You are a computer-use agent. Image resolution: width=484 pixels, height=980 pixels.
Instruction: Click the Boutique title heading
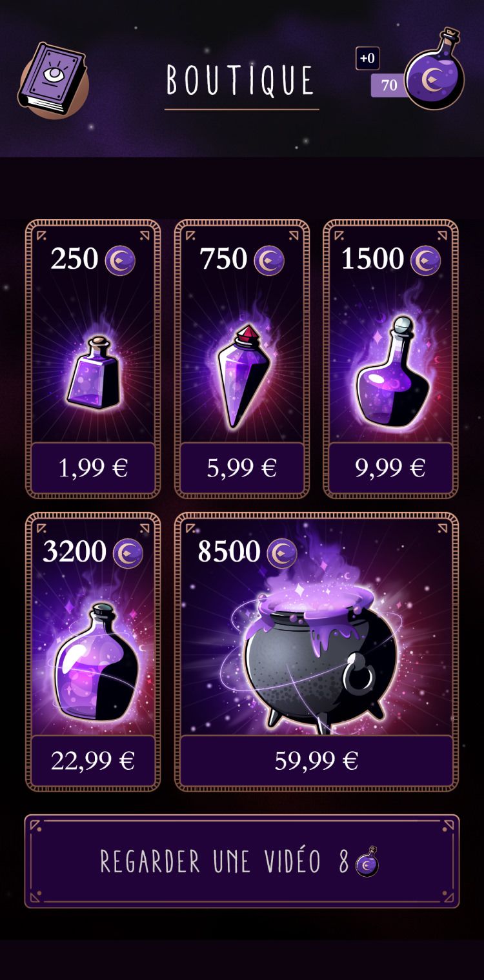(241, 81)
